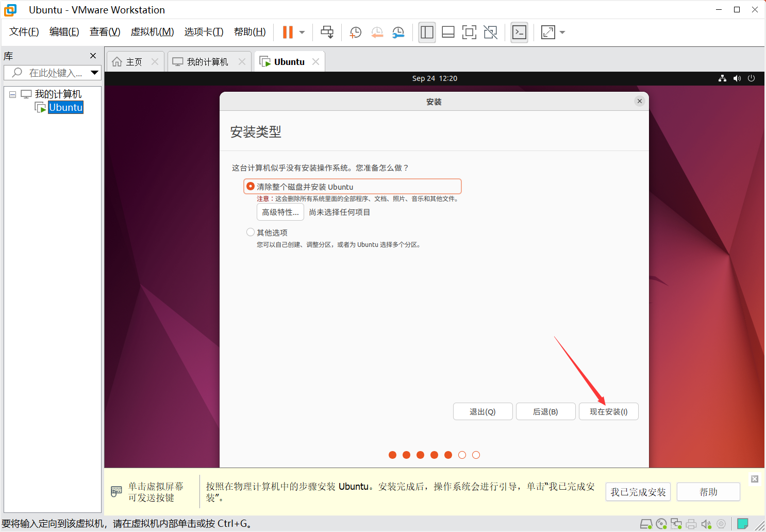Click the keyboard icon in hint bar
Image resolution: width=766 pixels, height=532 pixels.
pos(116,492)
